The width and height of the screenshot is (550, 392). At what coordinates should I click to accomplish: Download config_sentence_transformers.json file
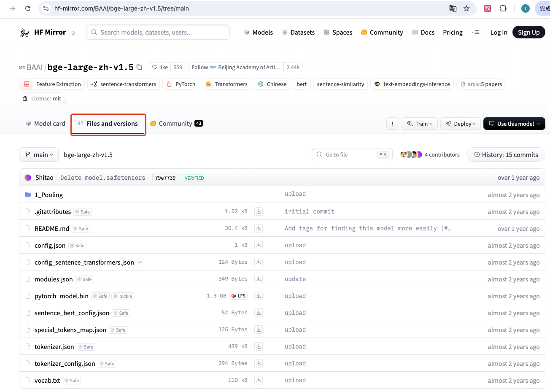259,262
